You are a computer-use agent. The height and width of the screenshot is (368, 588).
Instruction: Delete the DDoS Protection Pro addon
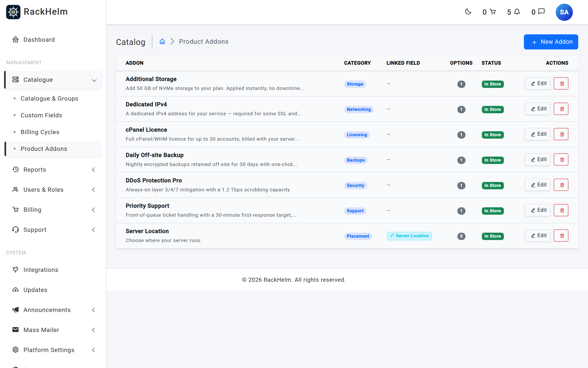pyautogui.click(x=561, y=185)
